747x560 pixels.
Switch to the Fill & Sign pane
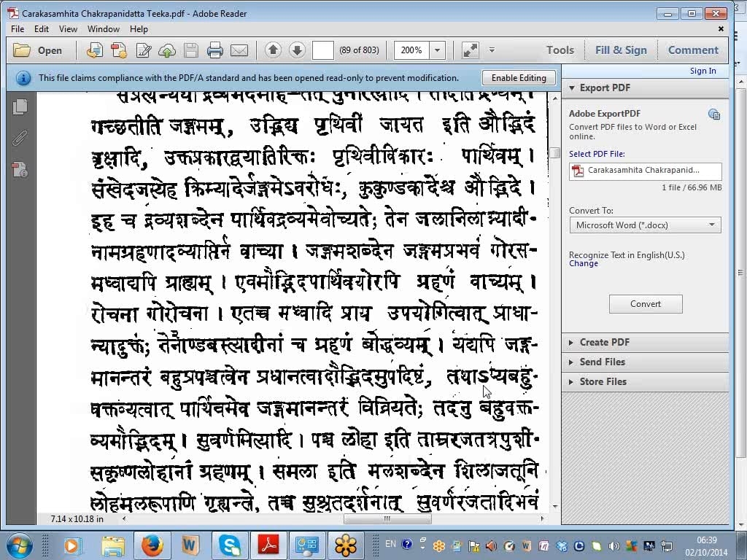click(621, 50)
